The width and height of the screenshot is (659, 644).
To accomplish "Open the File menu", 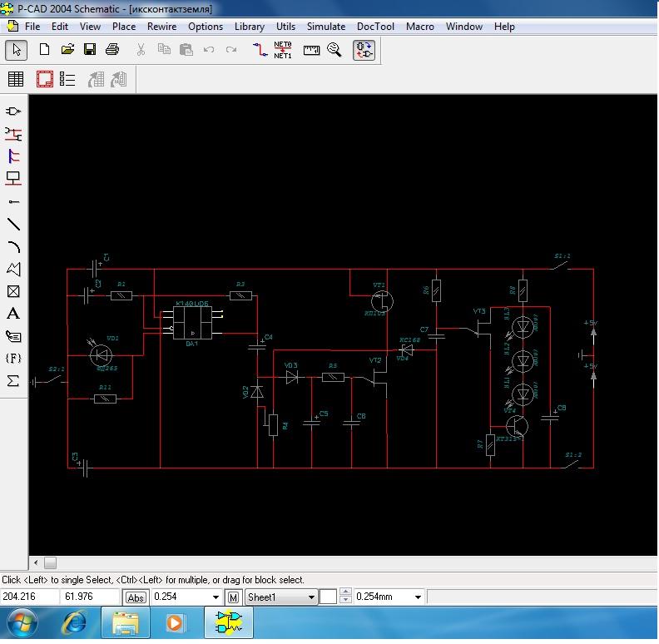I will [x=32, y=27].
